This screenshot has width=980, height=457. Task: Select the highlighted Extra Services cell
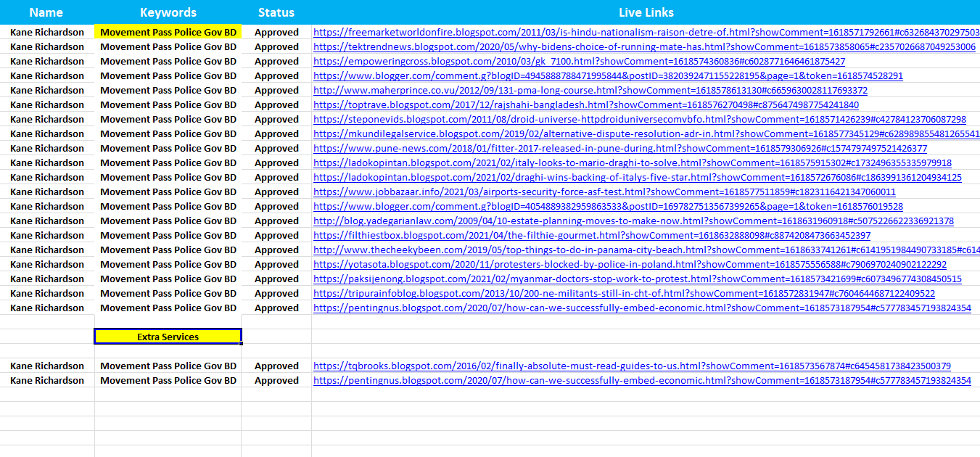(168, 337)
